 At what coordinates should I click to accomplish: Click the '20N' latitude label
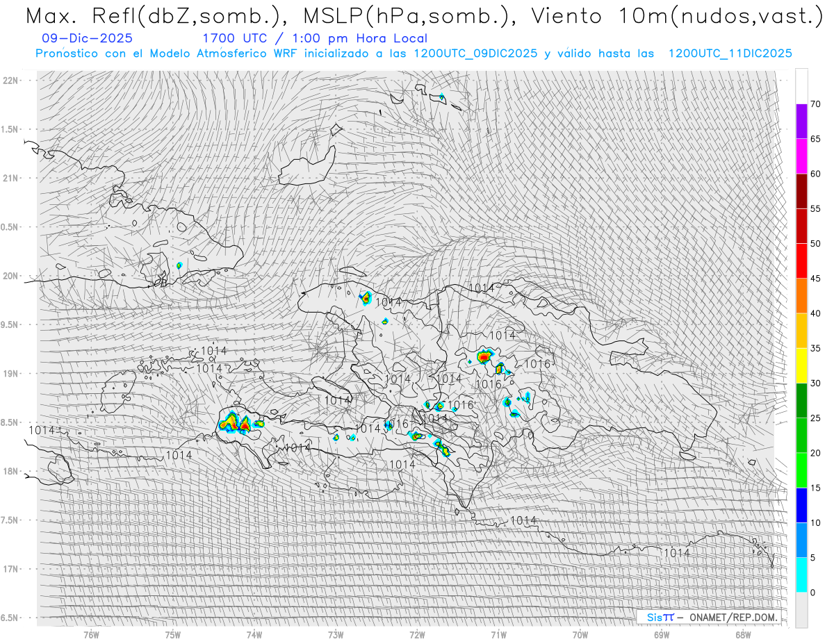click(x=11, y=276)
